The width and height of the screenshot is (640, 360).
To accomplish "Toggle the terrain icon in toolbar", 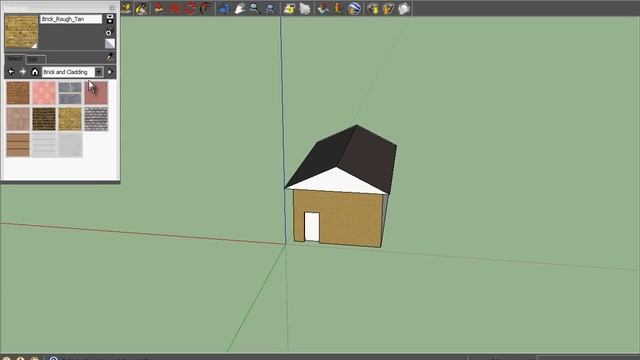I will (x=305, y=8).
